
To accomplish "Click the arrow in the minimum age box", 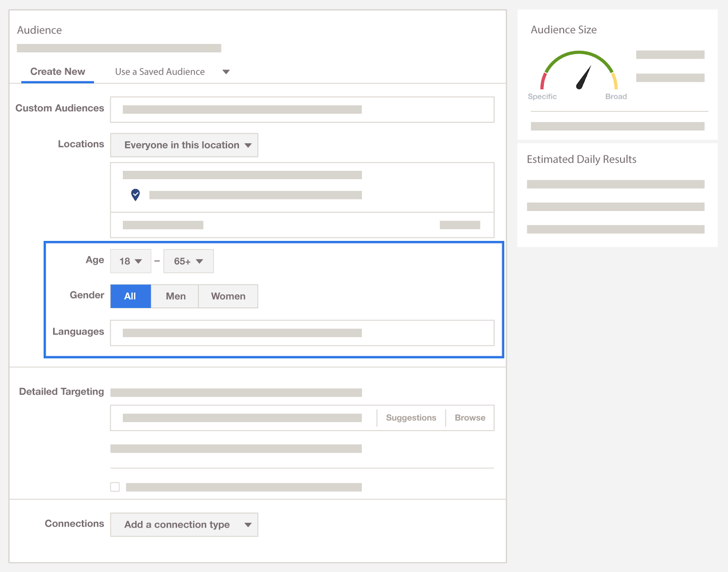I will point(138,261).
